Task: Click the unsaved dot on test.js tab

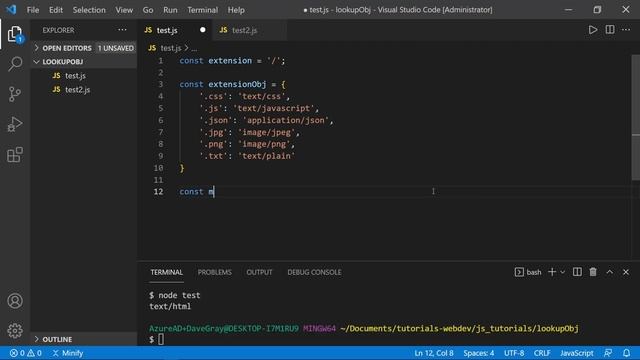Action: point(202,30)
